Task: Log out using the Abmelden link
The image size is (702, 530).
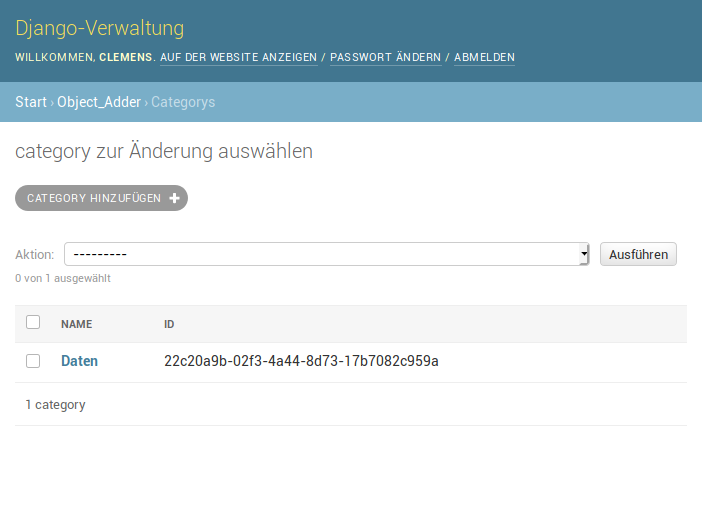Action: (484, 58)
